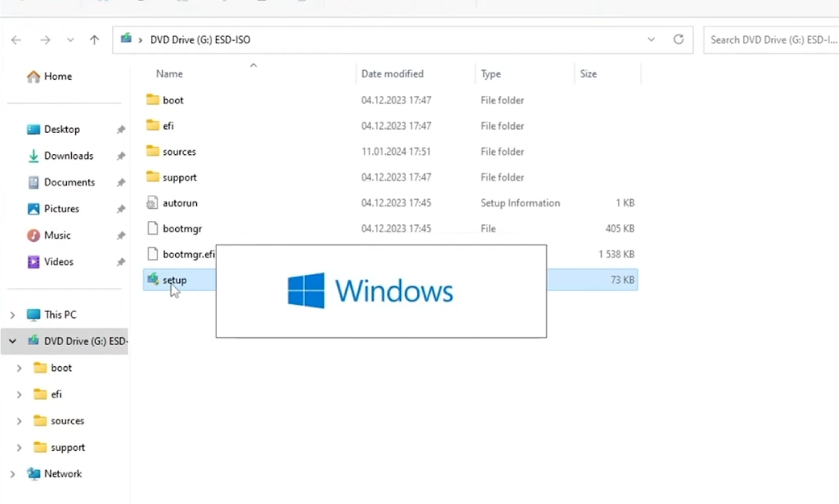839x504 pixels.
Task: Click inside the search DVD Drive box
Action: pyautogui.click(x=770, y=39)
